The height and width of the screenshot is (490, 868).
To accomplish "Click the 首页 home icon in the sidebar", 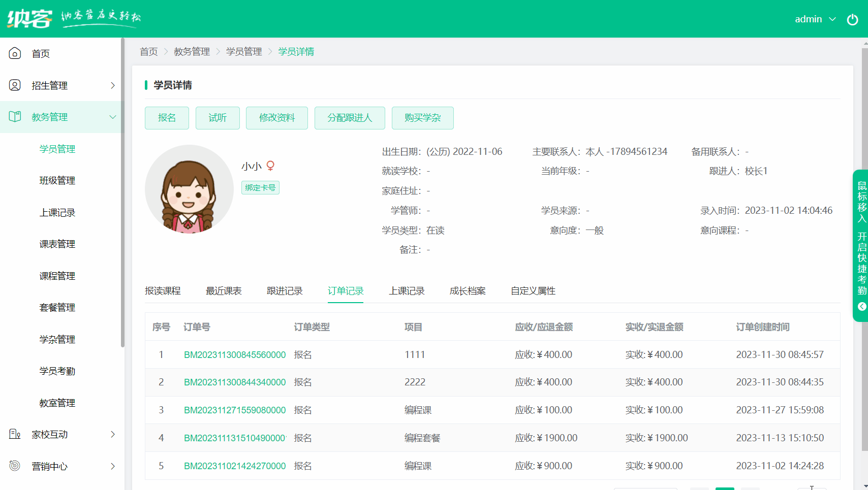I will (15, 53).
